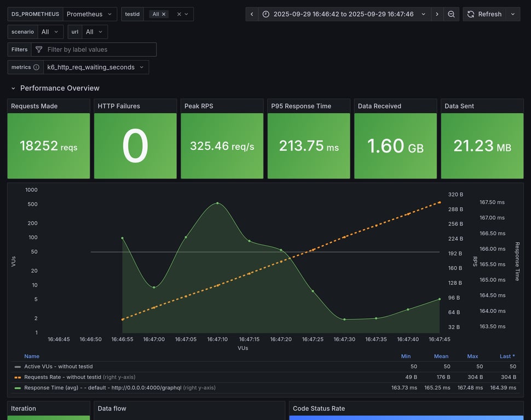Click the 1.60 GB stat value
Image resolution: width=531 pixels, height=420 pixels.
pyautogui.click(x=395, y=146)
